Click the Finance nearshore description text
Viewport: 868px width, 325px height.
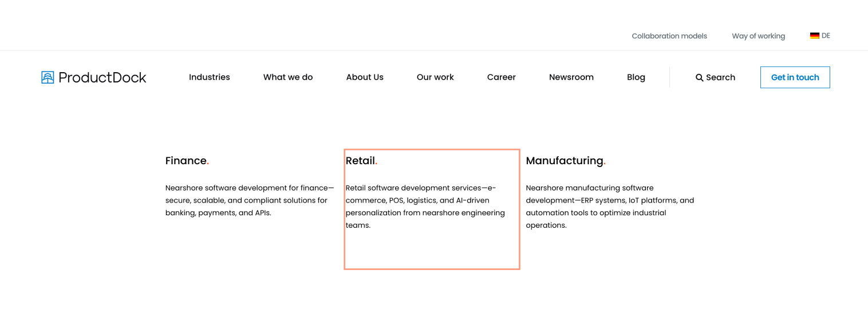(249, 200)
